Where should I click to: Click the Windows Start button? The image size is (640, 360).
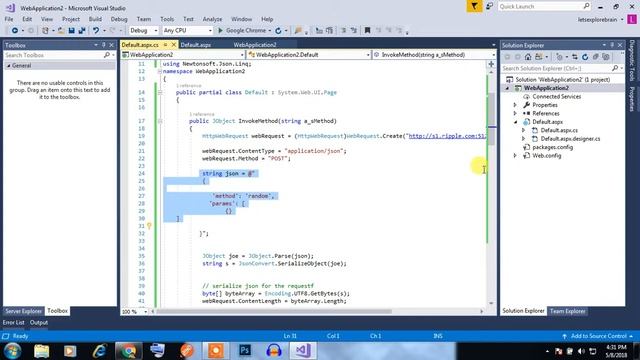tap(12, 351)
